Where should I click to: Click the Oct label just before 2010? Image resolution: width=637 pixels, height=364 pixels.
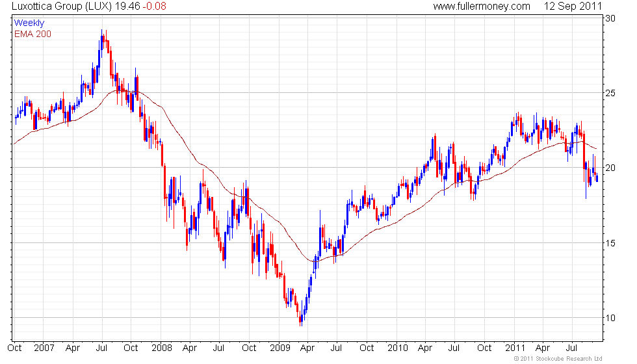click(367, 348)
